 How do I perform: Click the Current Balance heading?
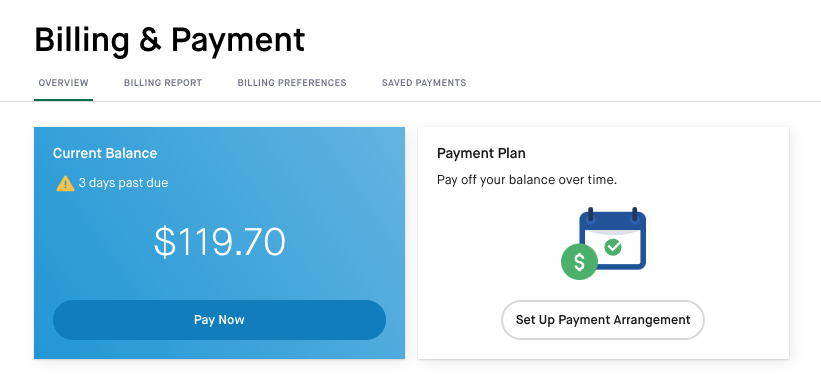click(x=105, y=153)
